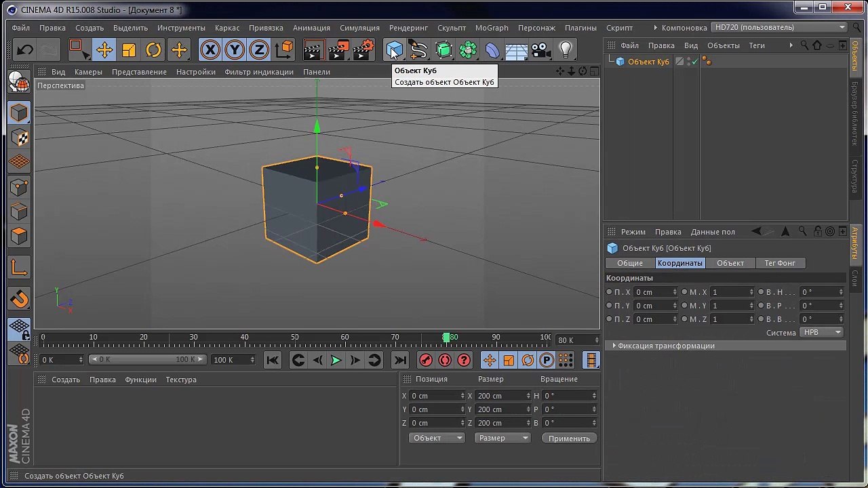The width and height of the screenshot is (868, 488).
Task: Open Render Settings gear clapperboard
Action: 363,49
